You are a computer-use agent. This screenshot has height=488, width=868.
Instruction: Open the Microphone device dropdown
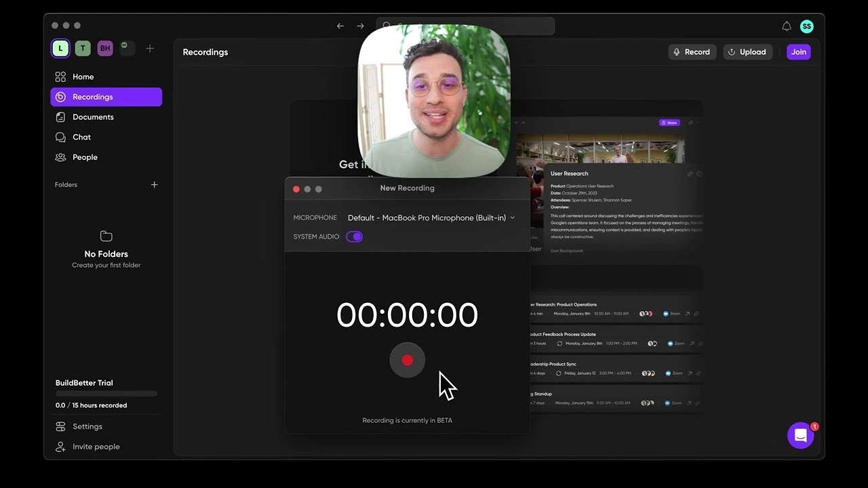click(431, 218)
